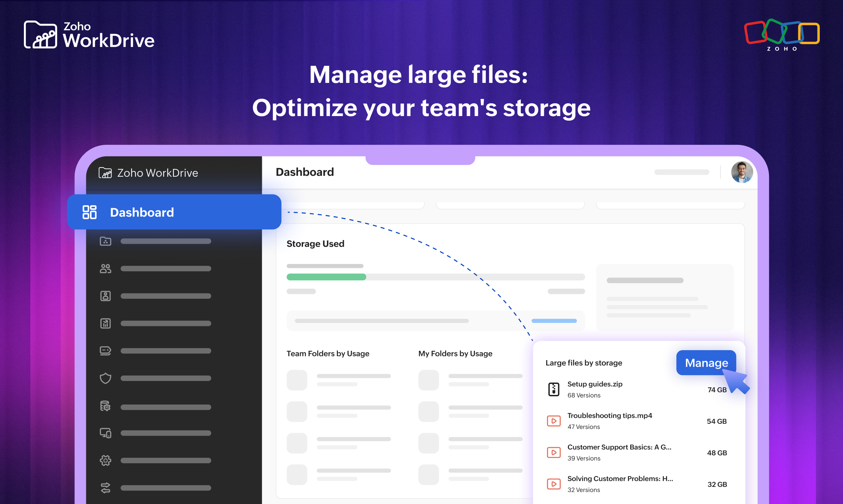
Task: Select the Labels tag icon in sidebar
Action: [x=106, y=350]
